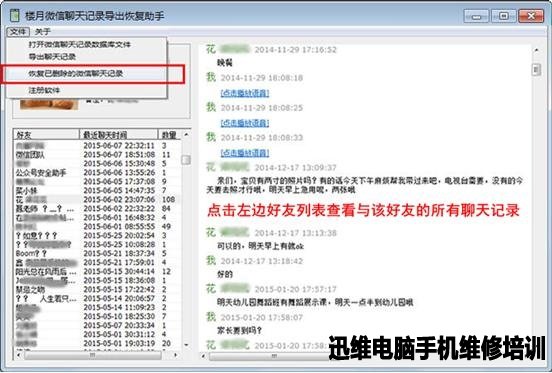Select the Boom friend row
The height and width of the screenshot is (373, 552).
97,253
